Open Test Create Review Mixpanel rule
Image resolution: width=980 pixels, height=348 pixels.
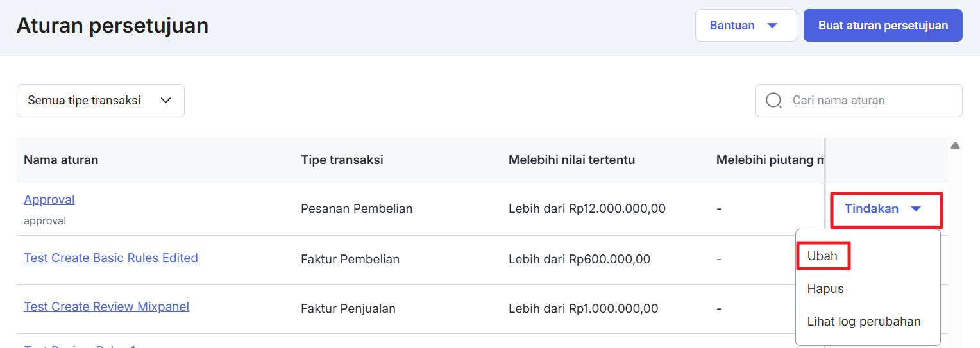click(106, 306)
